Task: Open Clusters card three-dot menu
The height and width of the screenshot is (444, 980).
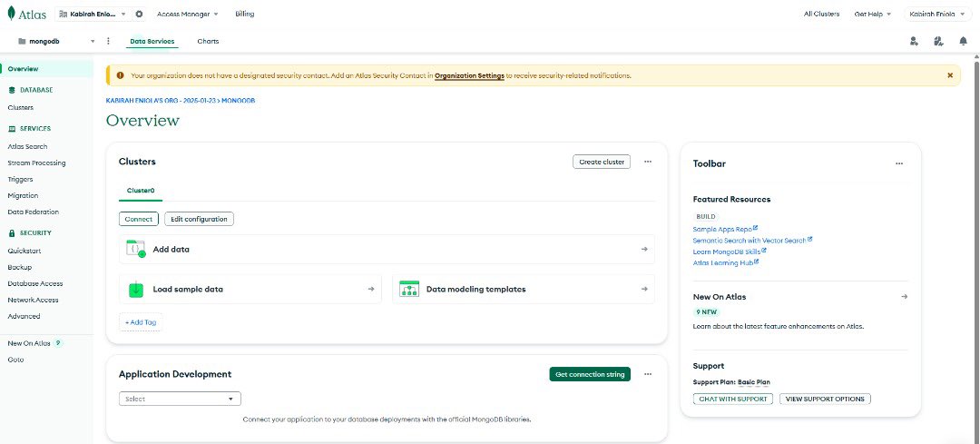Action: (x=648, y=162)
